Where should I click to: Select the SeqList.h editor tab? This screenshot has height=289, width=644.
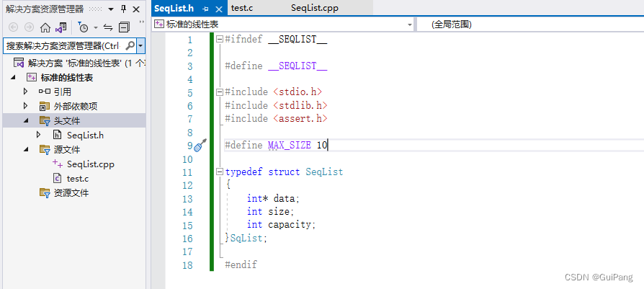click(x=174, y=8)
